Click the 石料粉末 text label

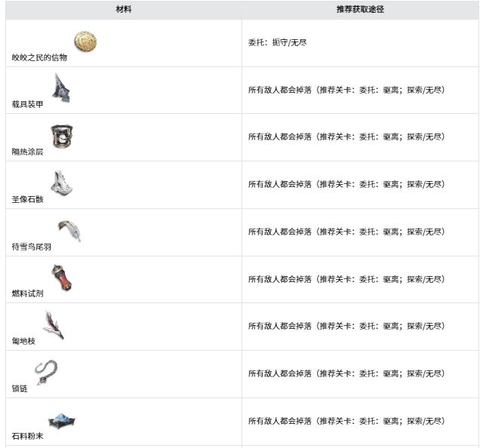pos(28,436)
